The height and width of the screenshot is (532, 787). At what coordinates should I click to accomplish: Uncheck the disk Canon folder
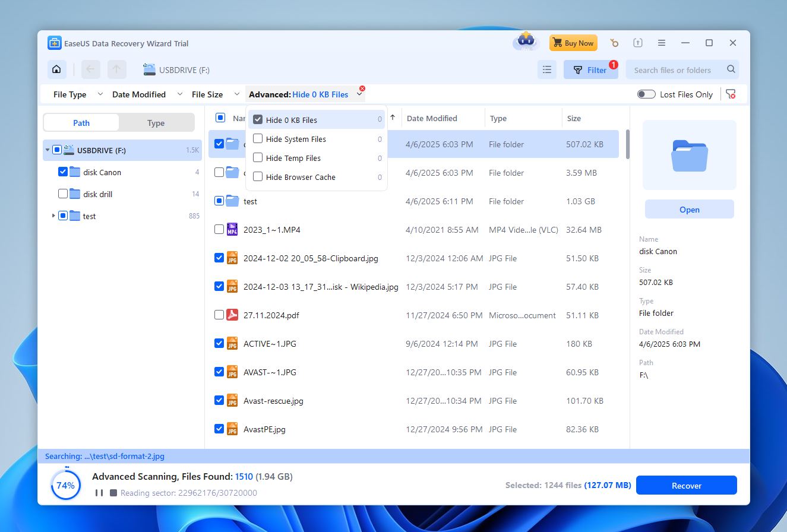tap(62, 172)
